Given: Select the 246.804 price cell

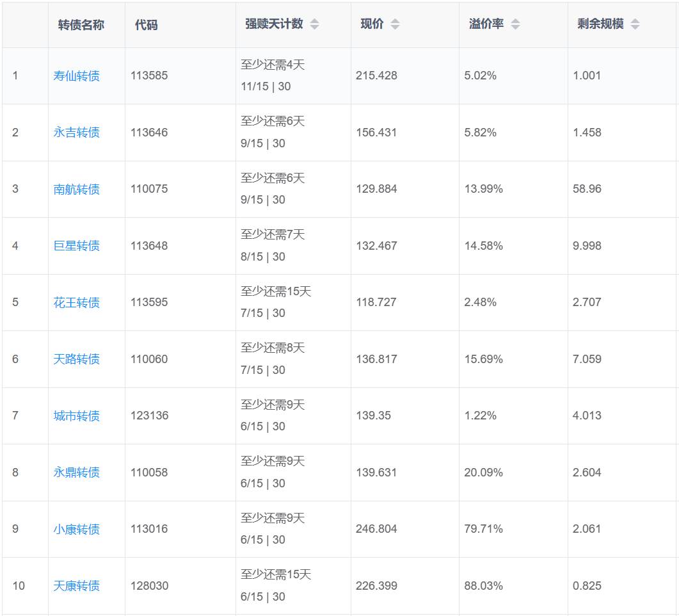Looking at the screenshot, I should [x=376, y=529].
